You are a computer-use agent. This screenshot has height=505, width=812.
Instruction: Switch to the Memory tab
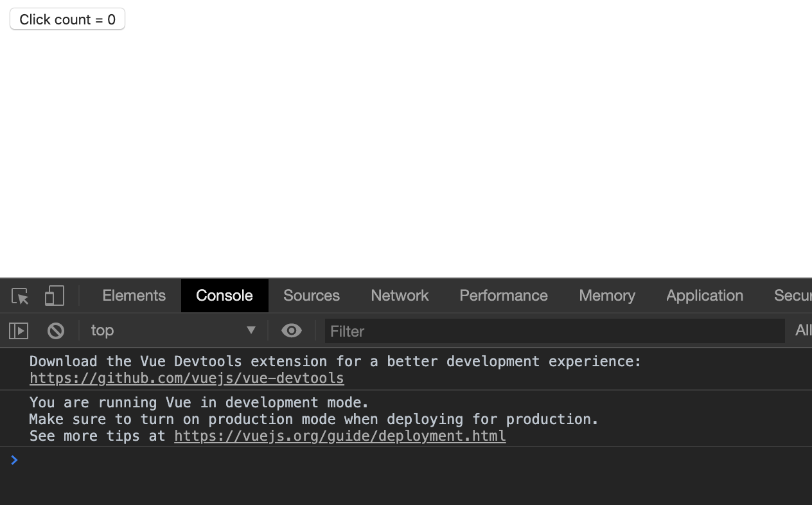[x=607, y=296]
